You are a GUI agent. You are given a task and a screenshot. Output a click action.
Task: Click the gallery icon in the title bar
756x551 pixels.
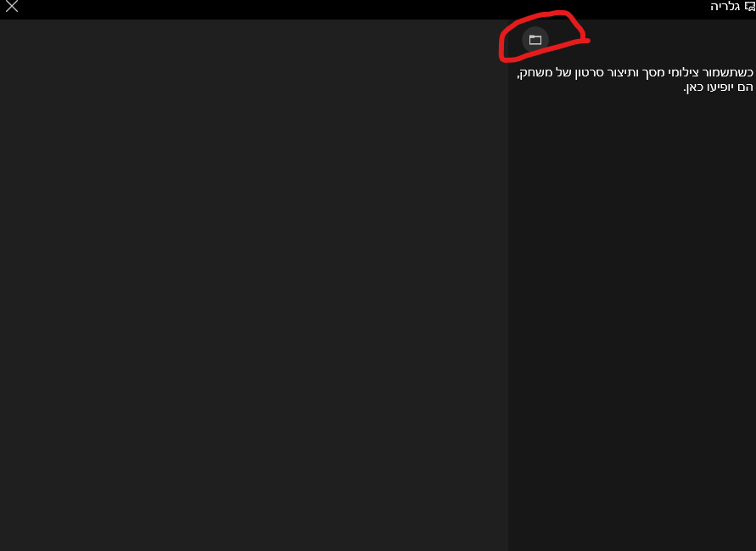click(750, 7)
